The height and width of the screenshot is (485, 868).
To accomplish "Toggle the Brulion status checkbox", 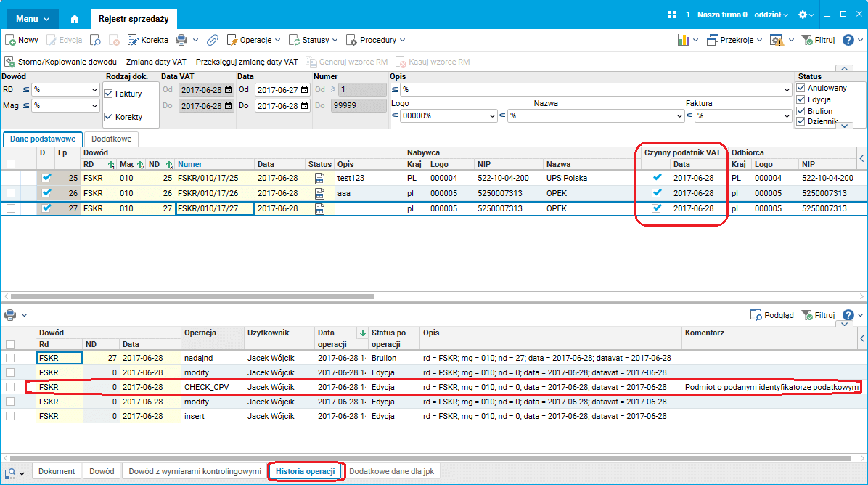I will pos(801,111).
